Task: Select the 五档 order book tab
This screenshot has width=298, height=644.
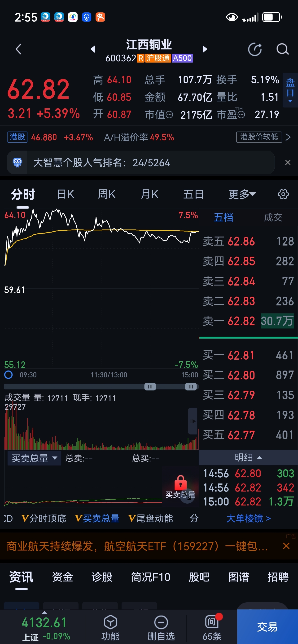Action: point(223,218)
